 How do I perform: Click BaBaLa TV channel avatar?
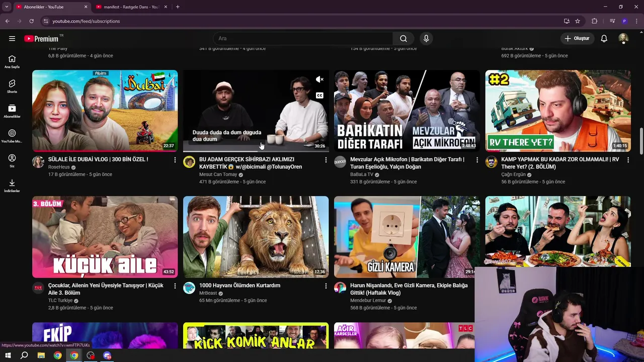(x=340, y=162)
